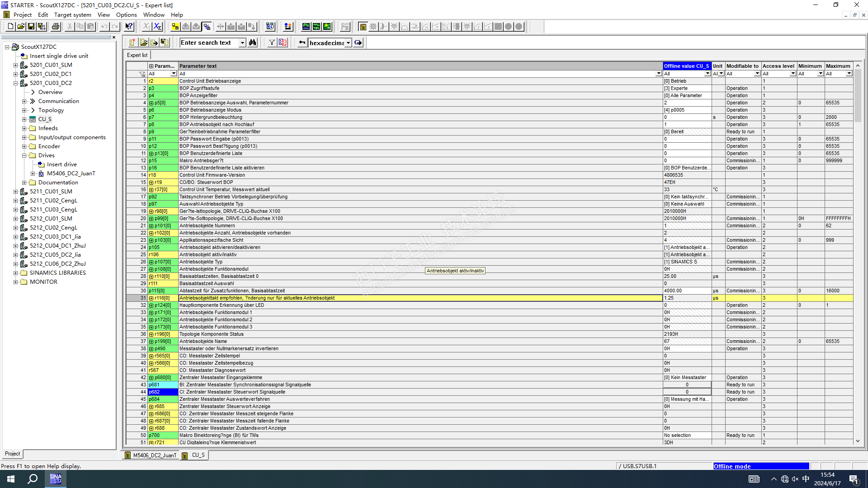Switch to the M5406_DC2_JuanT tab

coord(151,455)
